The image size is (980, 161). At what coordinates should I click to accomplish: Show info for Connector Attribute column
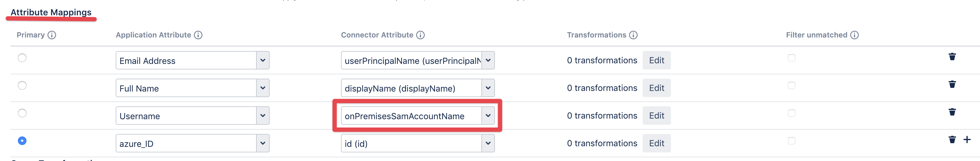click(420, 35)
